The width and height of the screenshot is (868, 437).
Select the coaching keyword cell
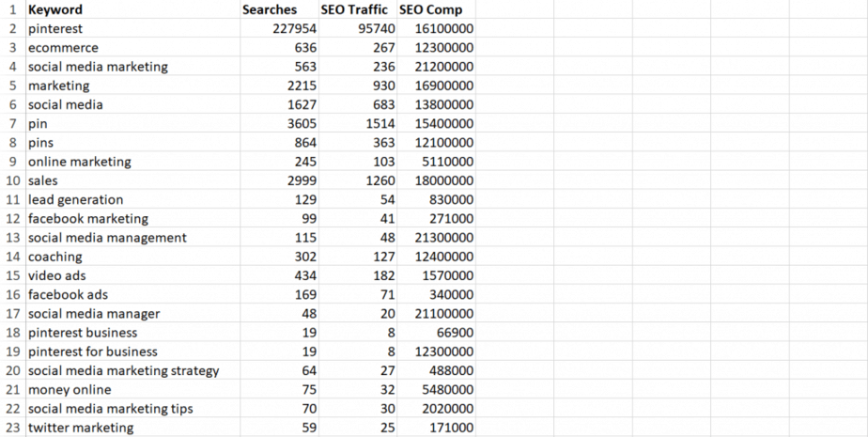54,257
